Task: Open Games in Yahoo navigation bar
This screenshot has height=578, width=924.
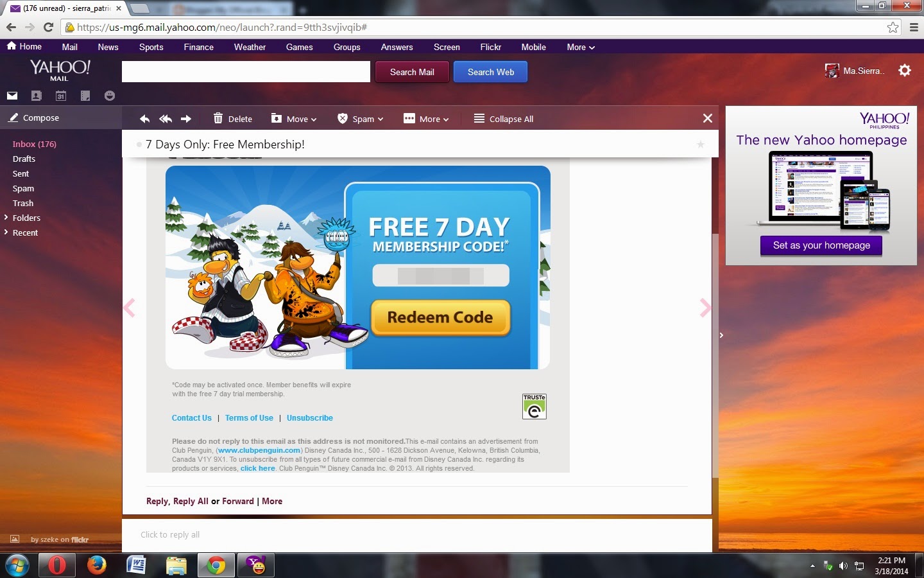Action: tap(300, 47)
